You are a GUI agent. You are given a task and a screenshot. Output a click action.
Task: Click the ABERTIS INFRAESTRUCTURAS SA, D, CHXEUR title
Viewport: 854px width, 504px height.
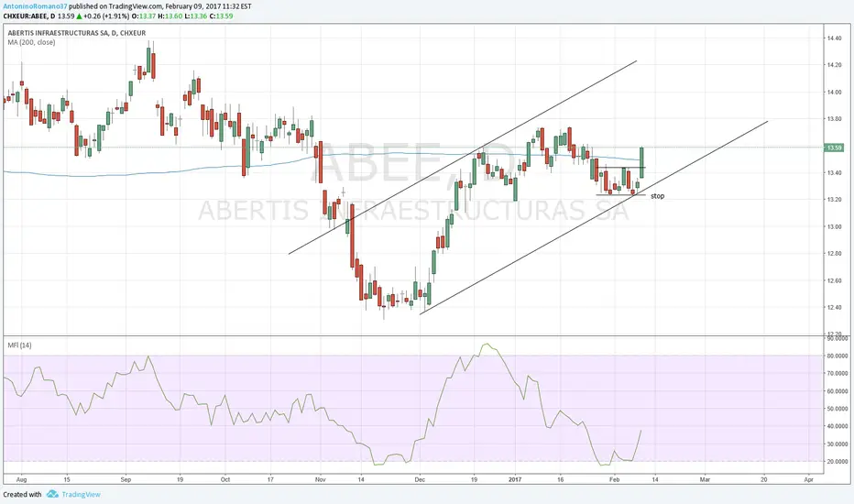point(77,33)
